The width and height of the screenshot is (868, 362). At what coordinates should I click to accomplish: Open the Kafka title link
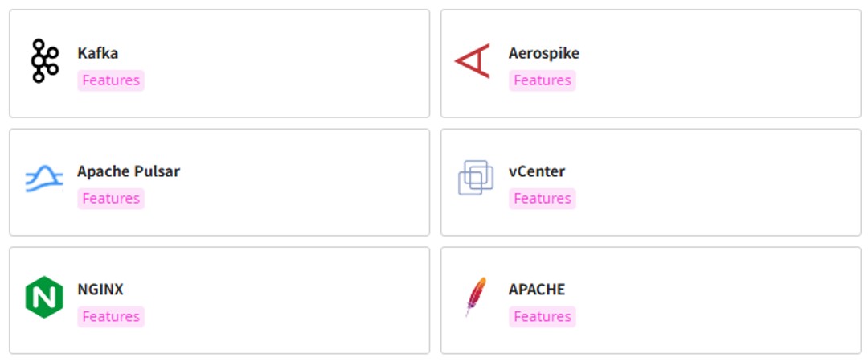[x=97, y=53]
